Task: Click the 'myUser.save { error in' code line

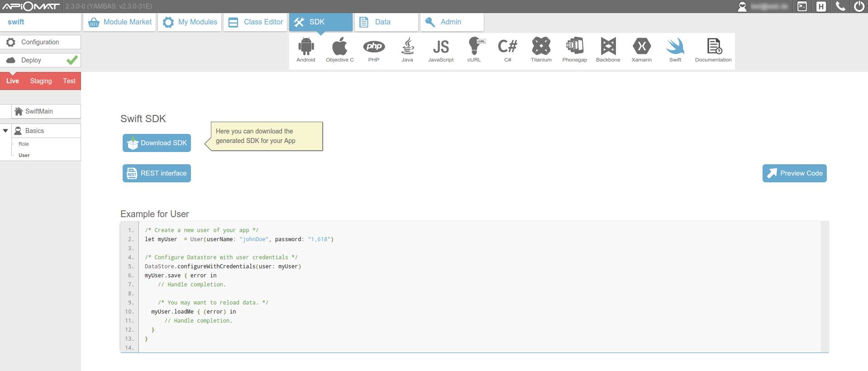Action: (181, 276)
